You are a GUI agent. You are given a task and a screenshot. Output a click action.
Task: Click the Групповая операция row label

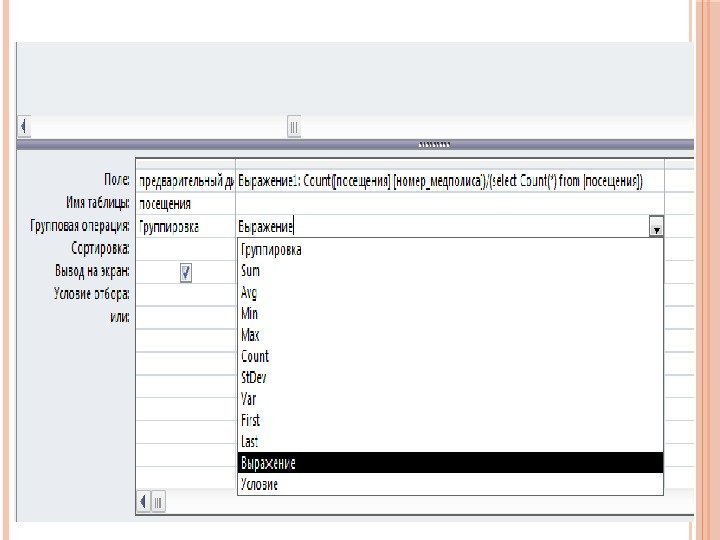[80, 225]
